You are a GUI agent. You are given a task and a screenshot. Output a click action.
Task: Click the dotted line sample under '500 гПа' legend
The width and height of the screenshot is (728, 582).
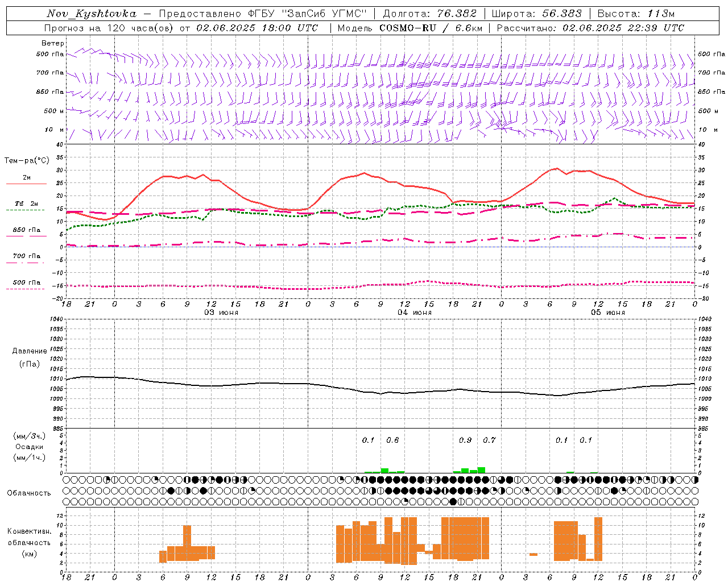(x=26, y=289)
